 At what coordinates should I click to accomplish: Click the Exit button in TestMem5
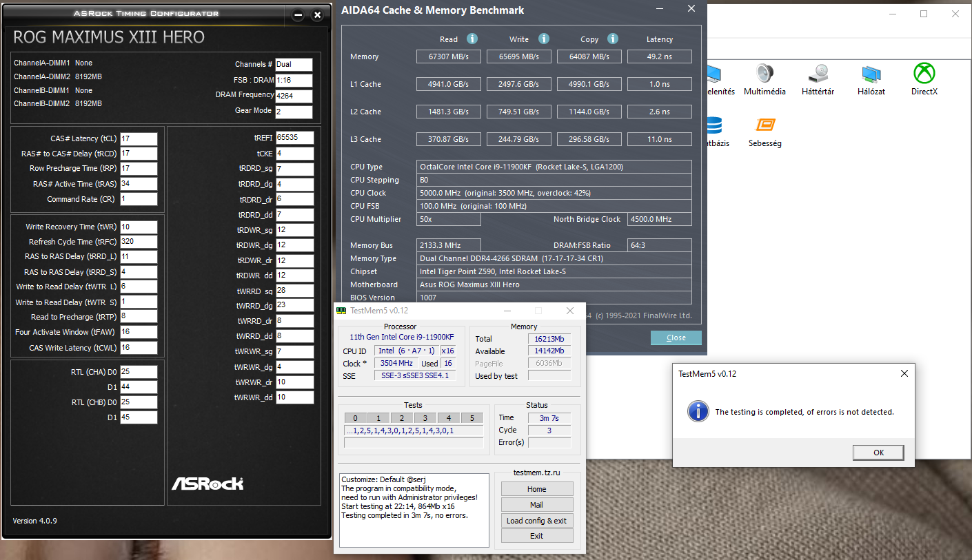coord(537,536)
